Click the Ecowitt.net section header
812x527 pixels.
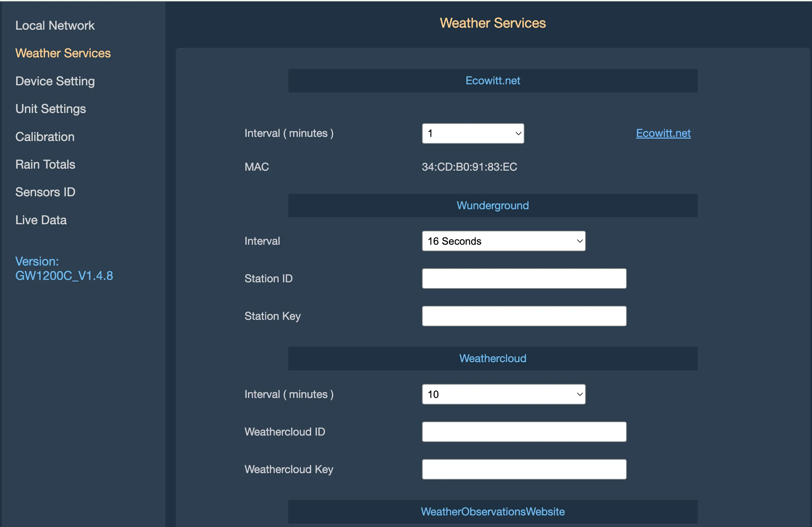coord(493,81)
